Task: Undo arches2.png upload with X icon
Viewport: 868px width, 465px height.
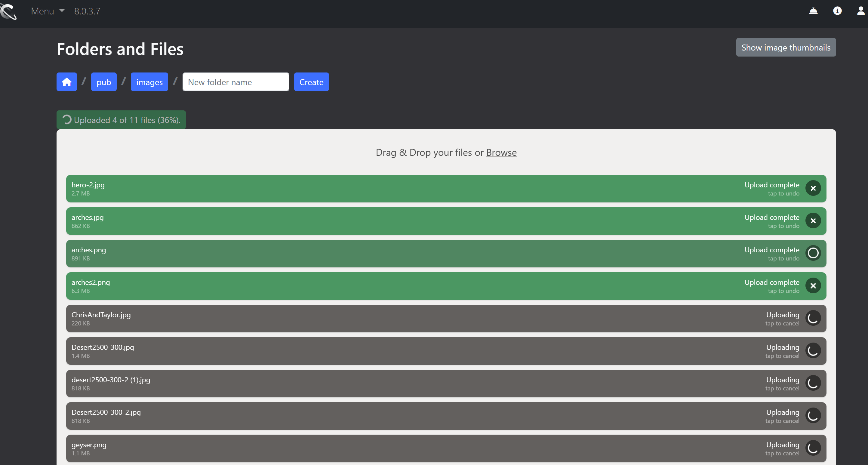Action: point(813,285)
